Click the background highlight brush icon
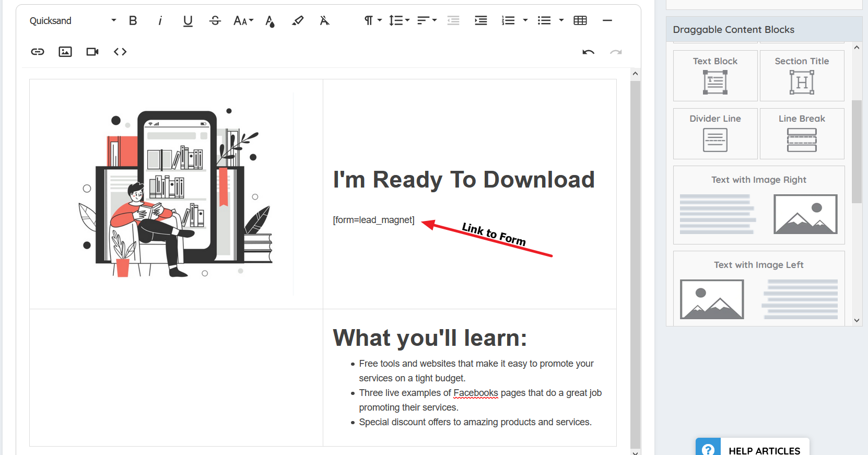868x455 pixels. point(298,21)
